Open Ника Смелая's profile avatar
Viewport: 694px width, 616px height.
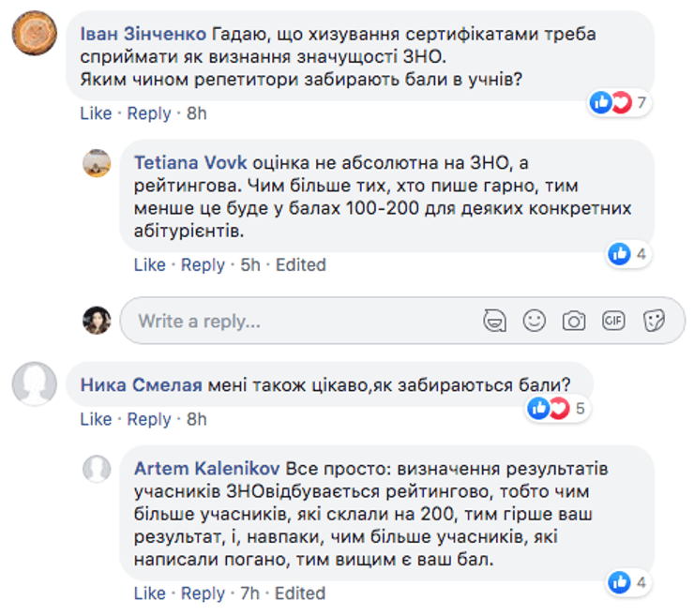pyautogui.click(x=33, y=384)
